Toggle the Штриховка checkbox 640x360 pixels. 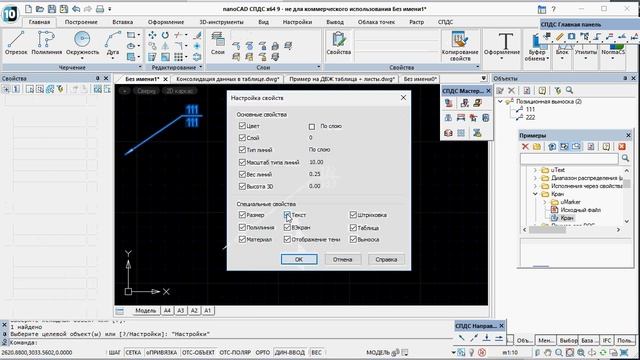(353, 215)
